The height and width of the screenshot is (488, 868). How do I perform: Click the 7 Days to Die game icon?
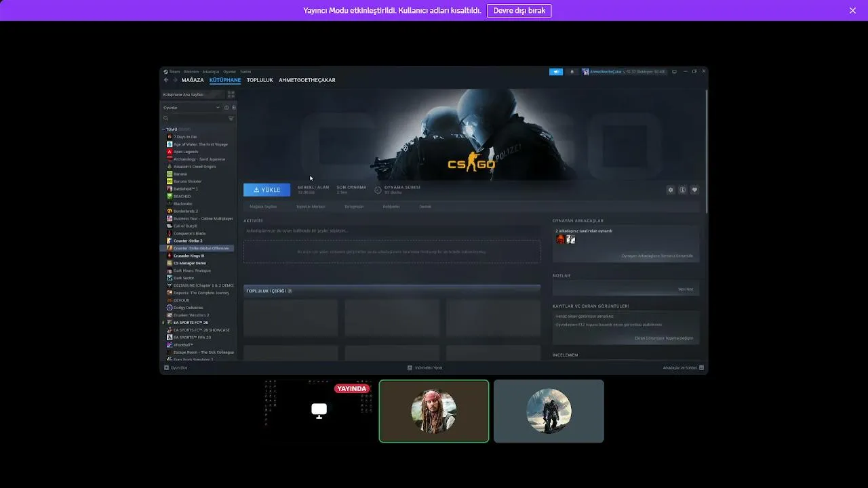pos(170,137)
